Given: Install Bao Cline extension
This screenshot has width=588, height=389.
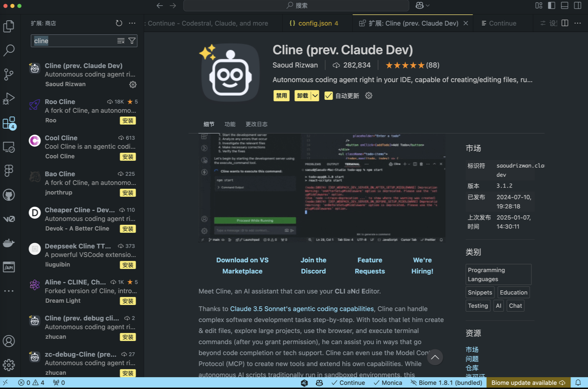Looking at the screenshot, I should pyautogui.click(x=128, y=193).
